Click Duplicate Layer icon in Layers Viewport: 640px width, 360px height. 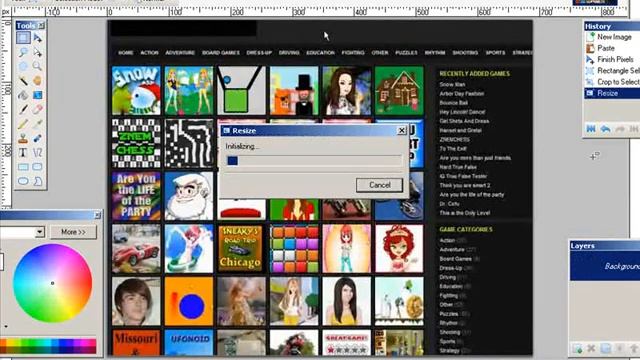coord(606,349)
